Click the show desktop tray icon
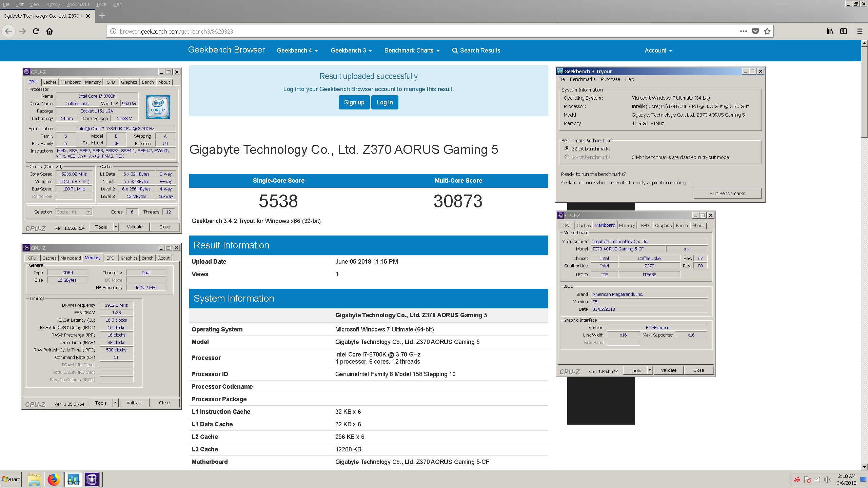The image size is (868, 488). [863, 480]
